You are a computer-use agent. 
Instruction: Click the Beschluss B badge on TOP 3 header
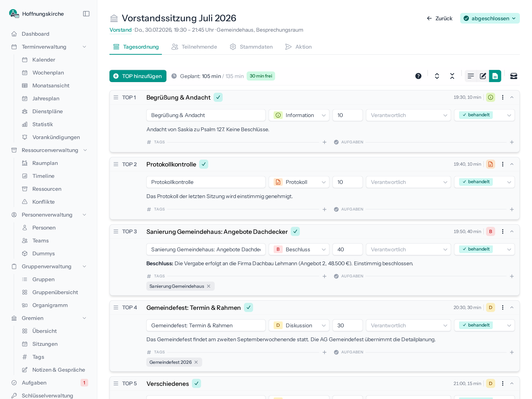[x=490, y=231]
